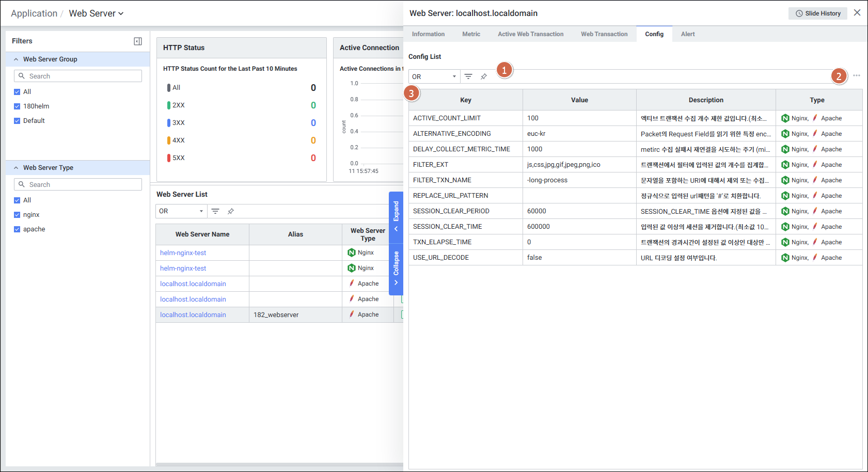The image size is (868, 472).
Task: Open the Config List more options menu
Action: pos(857,76)
